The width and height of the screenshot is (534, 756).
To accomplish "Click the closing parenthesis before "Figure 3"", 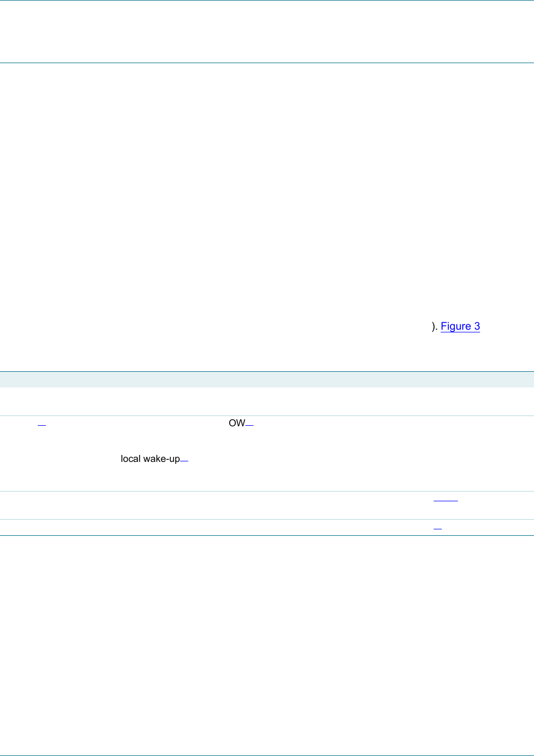I will coord(434,326).
